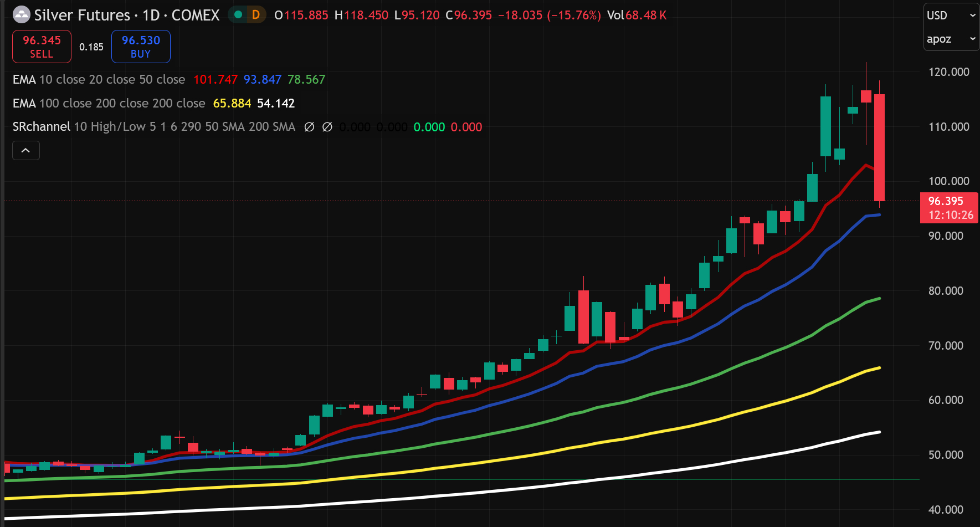
Task: Select the EMA 100 200 indicator legend
Action: (x=109, y=104)
